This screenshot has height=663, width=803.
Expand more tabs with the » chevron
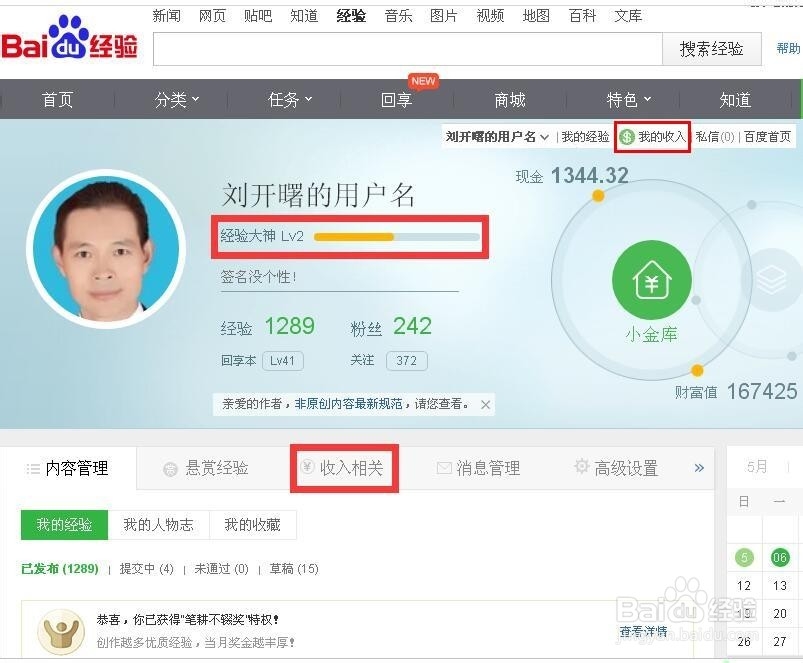coord(700,466)
